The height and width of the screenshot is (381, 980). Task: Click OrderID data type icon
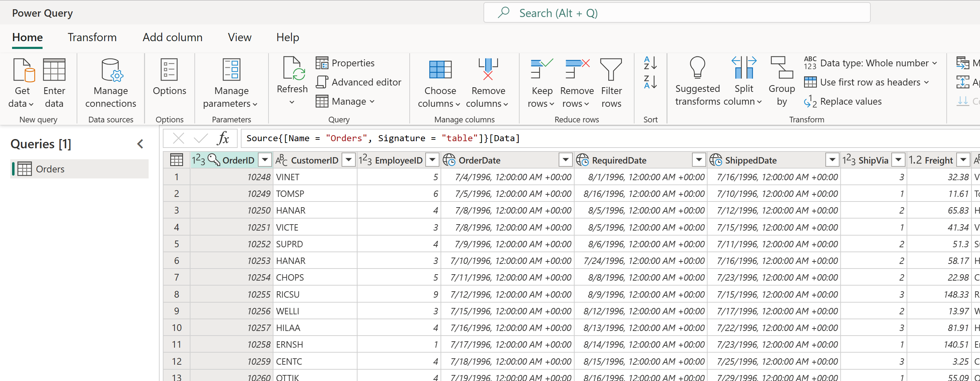(198, 160)
